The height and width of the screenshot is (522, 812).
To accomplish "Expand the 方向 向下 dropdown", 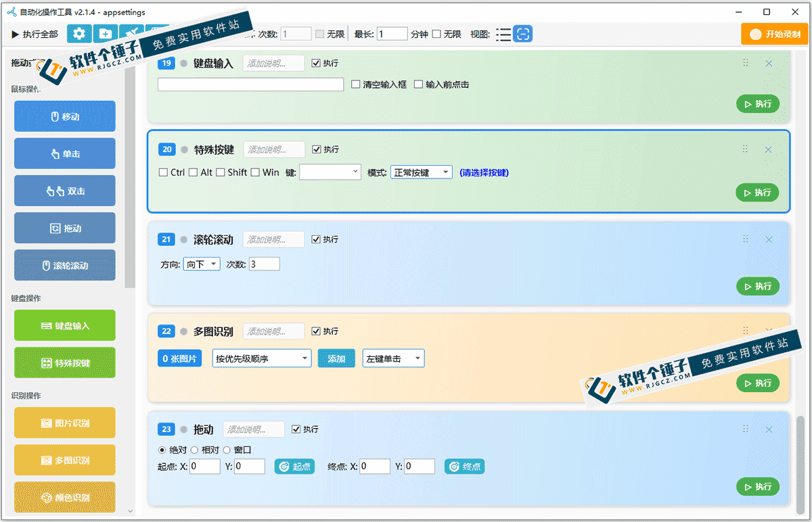I will pyautogui.click(x=202, y=264).
